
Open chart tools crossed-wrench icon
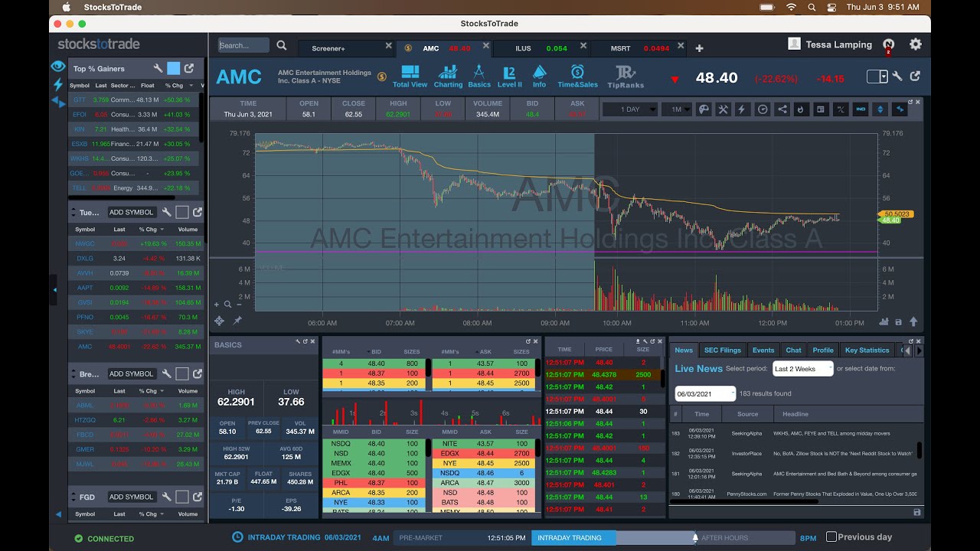[x=723, y=109]
